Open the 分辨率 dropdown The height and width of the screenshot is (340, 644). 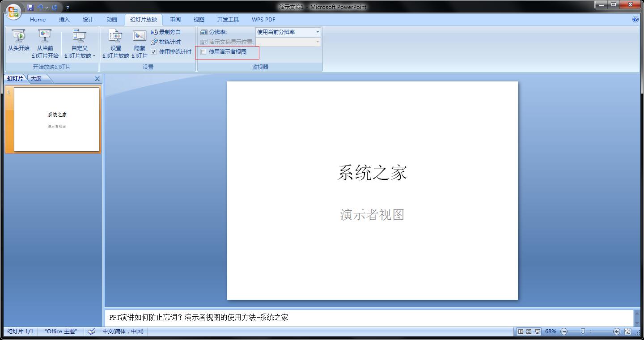(x=318, y=32)
